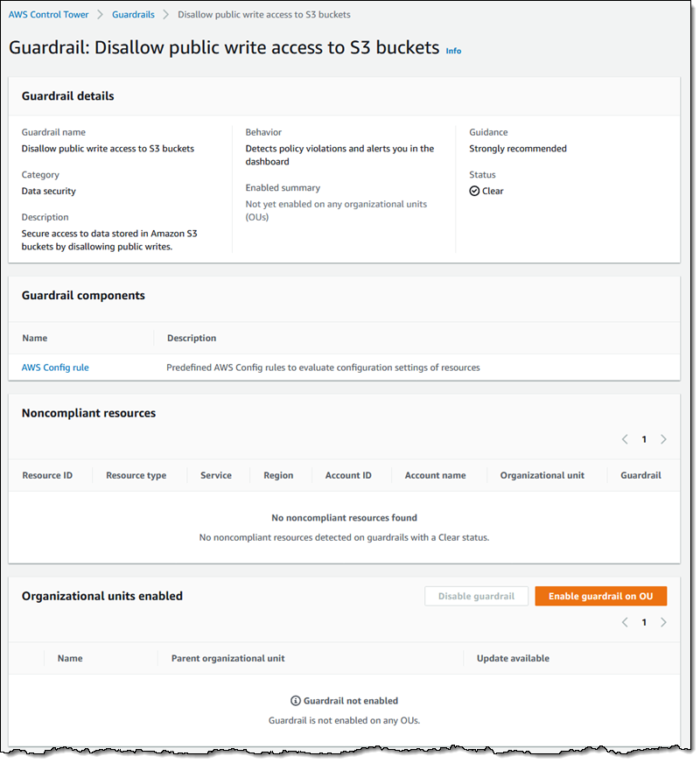
Task: Open the AWS Config rule link
Action: click(x=55, y=367)
